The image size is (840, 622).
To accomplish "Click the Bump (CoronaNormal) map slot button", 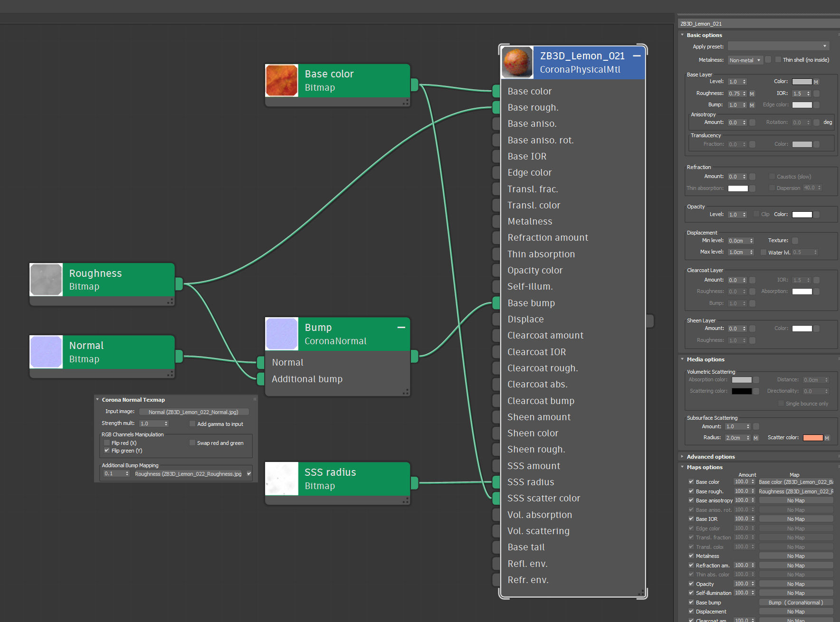I will [796, 603].
